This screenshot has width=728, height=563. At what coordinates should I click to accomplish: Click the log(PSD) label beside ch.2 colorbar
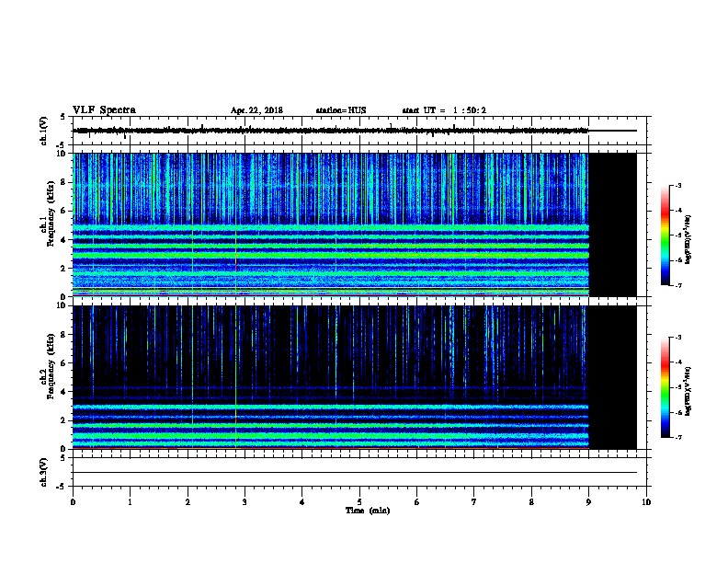click(x=688, y=391)
